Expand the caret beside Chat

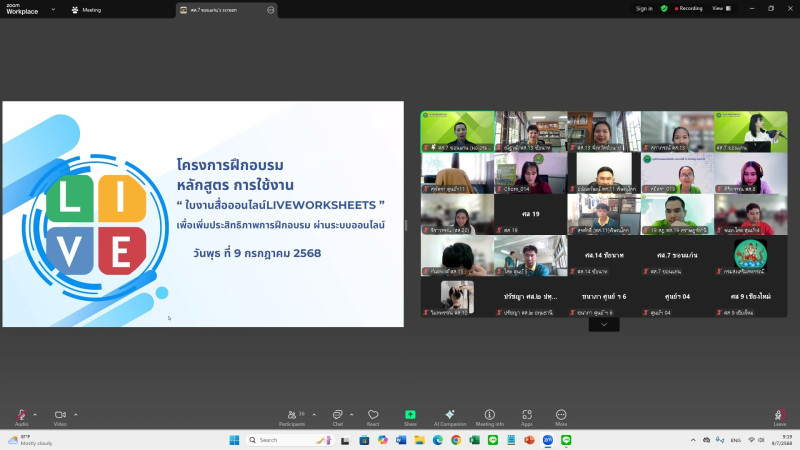coord(352,414)
